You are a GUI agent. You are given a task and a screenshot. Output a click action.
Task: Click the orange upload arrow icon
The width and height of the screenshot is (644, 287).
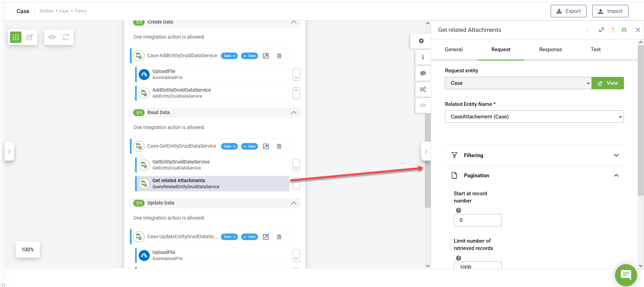point(613,30)
